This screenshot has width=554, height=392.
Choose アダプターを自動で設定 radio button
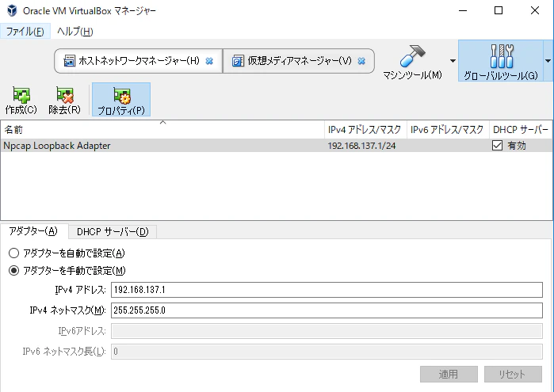13,253
